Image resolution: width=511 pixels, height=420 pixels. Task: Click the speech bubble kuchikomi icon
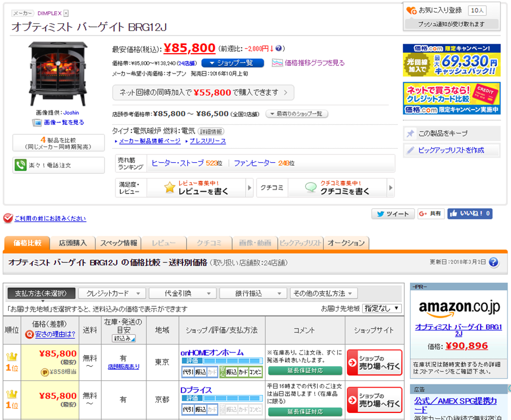pyautogui.click(x=310, y=187)
